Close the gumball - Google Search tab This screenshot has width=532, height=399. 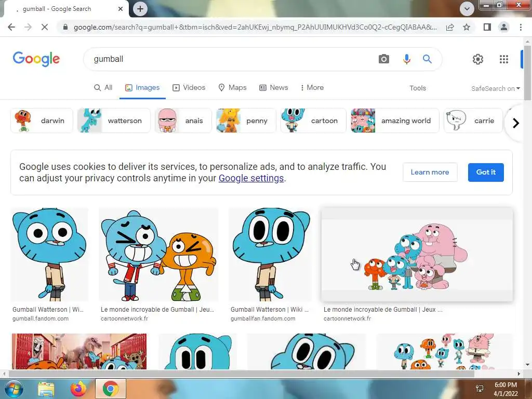point(121,9)
